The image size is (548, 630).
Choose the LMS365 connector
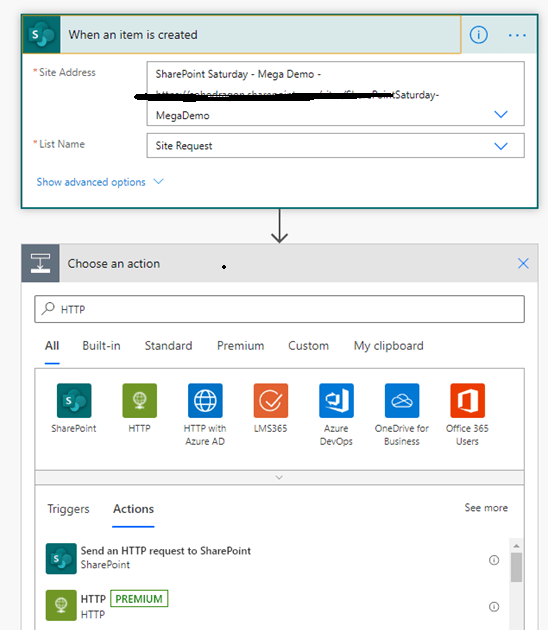pos(270,401)
